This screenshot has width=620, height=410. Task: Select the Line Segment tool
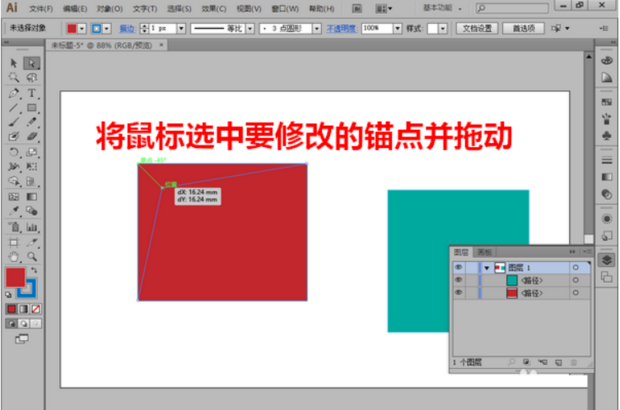pyautogui.click(x=14, y=108)
